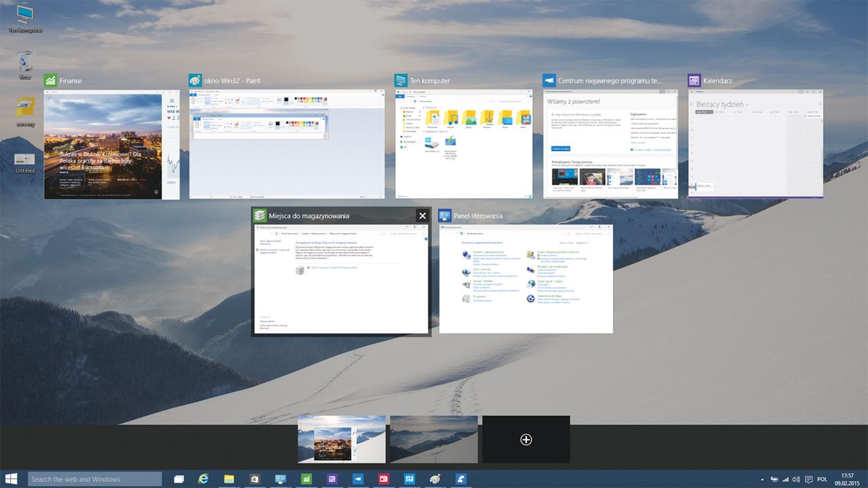Click 'Bieżący tydzień' heading in Kalendarz thumbnail
This screenshot has width=868, height=488.
[721, 105]
